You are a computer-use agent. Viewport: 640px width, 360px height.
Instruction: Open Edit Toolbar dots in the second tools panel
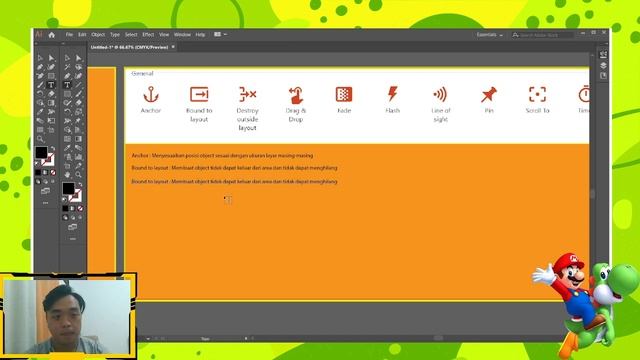pyautogui.click(x=73, y=238)
